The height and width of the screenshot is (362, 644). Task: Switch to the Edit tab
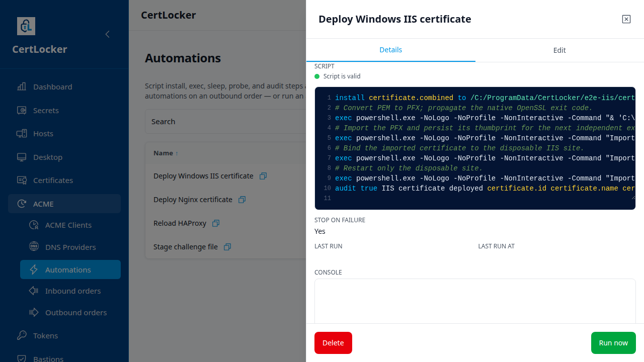tap(559, 50)
